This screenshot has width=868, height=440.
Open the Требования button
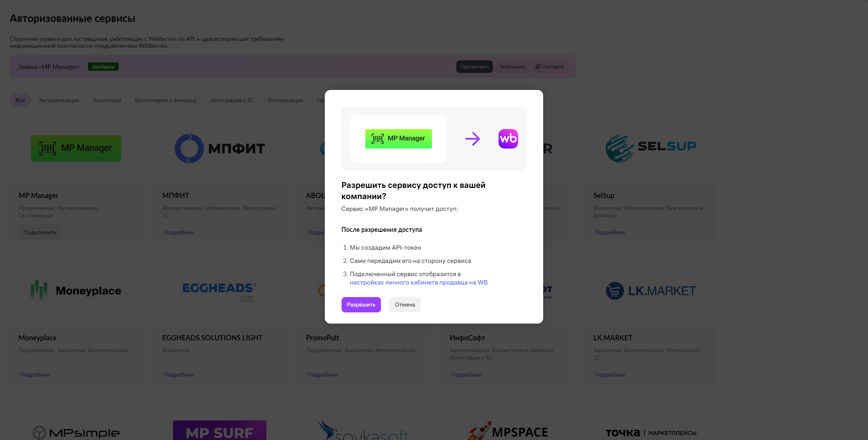pyautogui.click(x=512, y=67)
